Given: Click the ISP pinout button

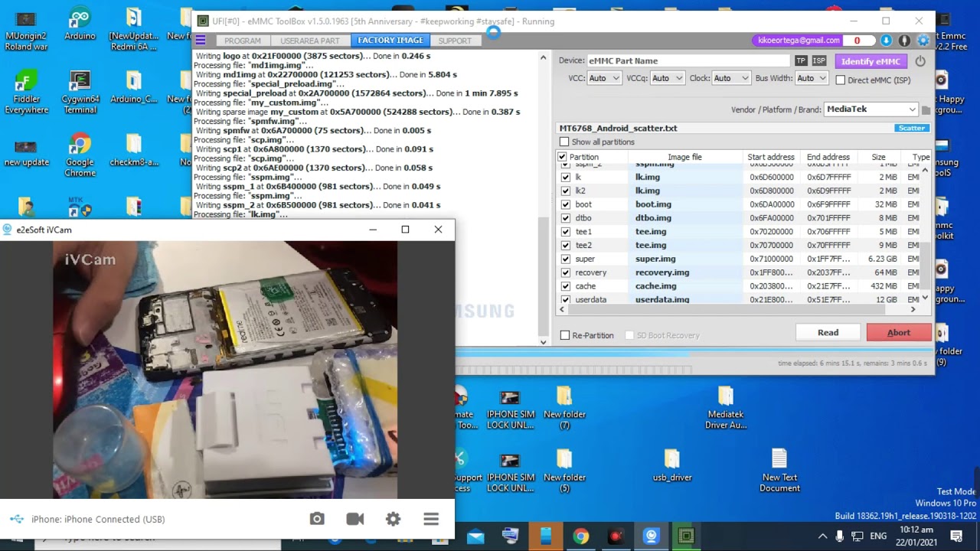Looking at the screenshot, I should coord(819,60).
